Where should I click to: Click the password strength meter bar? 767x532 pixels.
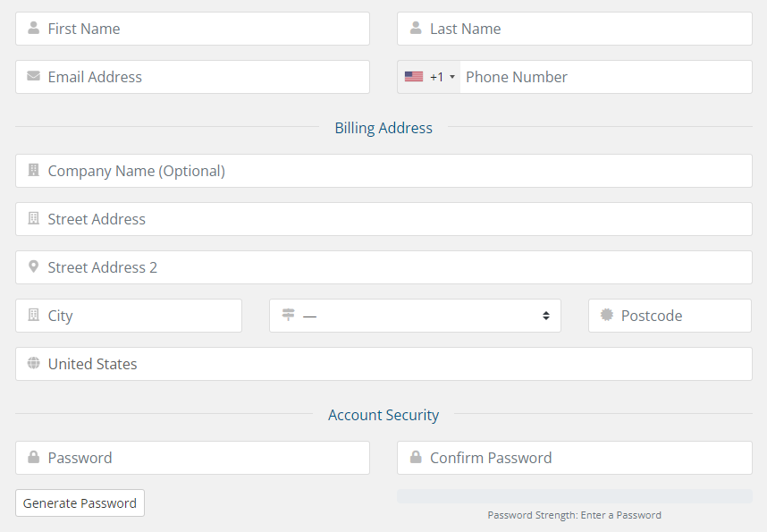[x=574, y=496]
